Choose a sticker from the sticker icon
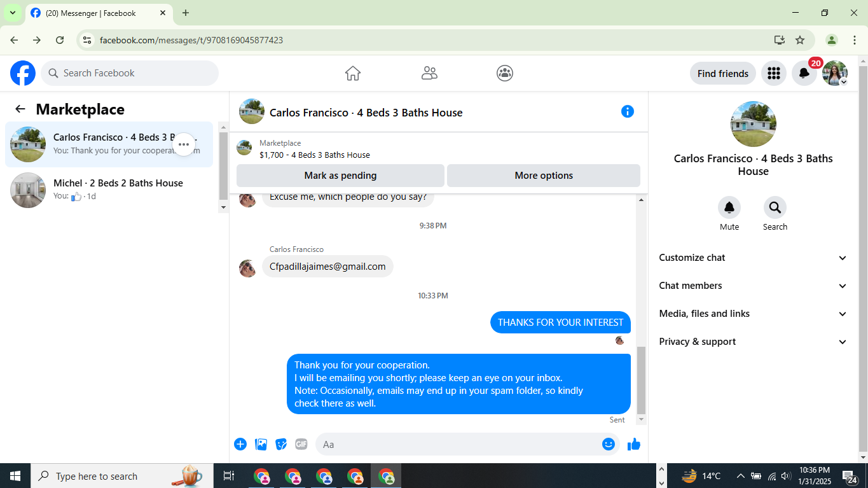 click(281, 444)
